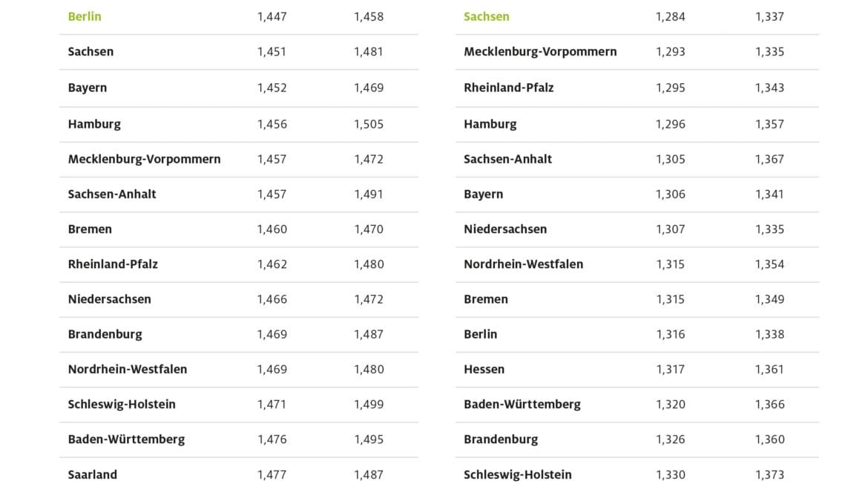Click Hamburg value 1,505 in left table
Image resolution: width=868 pixels, height=490 pixels.
(x=369, y=124)
